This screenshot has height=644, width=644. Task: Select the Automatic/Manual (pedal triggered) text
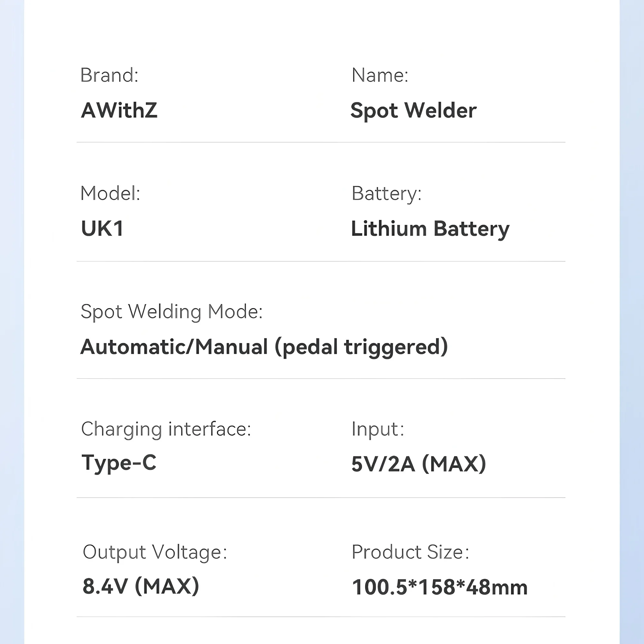[264, 347]
